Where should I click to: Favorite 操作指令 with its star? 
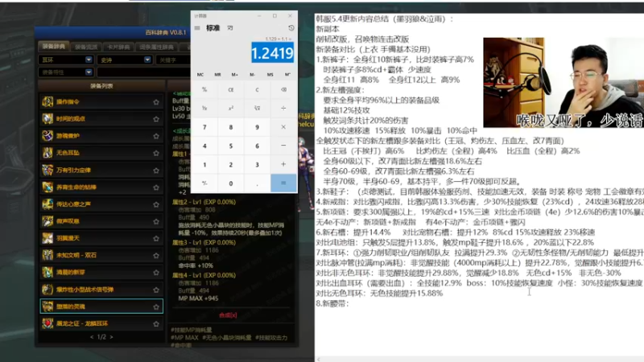click(x=156, y=102)
